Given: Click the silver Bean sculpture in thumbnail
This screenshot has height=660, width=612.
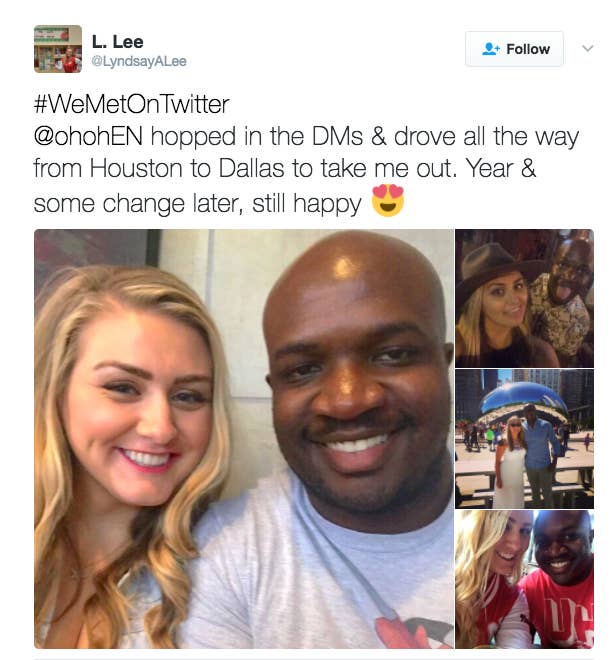Looking at the screenshot, I should tap(522, 402).
